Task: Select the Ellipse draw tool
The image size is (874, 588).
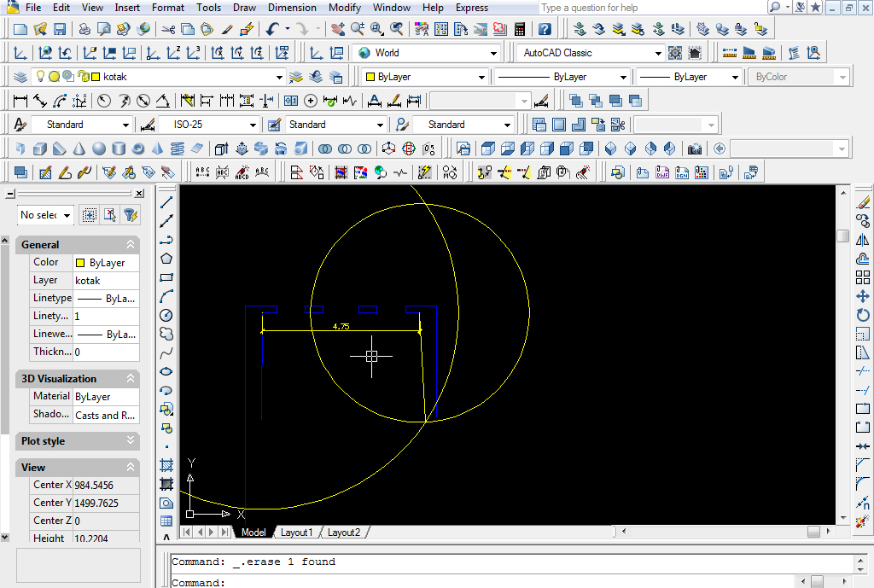Action: click(x=166, y=372)
